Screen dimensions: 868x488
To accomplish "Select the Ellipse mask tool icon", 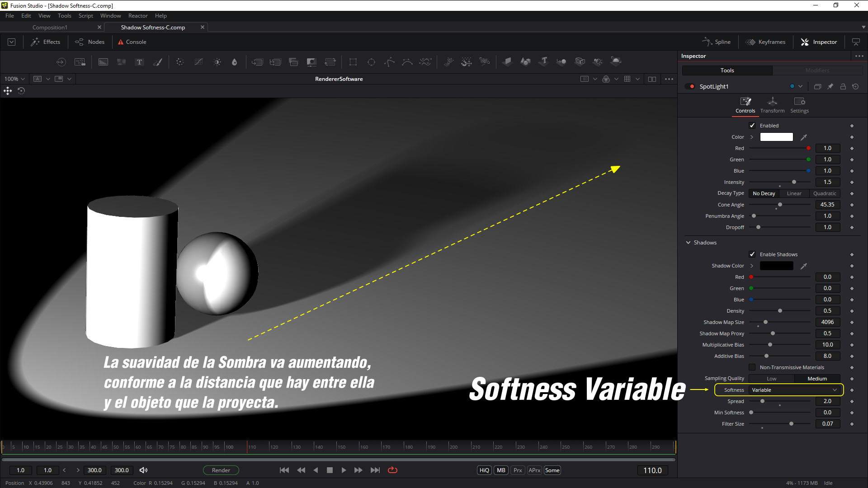I will (371, 62).
